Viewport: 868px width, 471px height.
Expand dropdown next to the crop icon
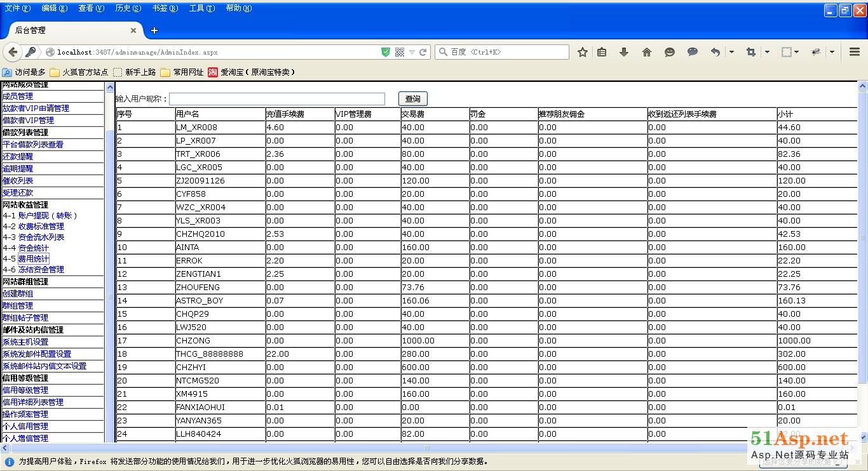click(x=767, y=52)
